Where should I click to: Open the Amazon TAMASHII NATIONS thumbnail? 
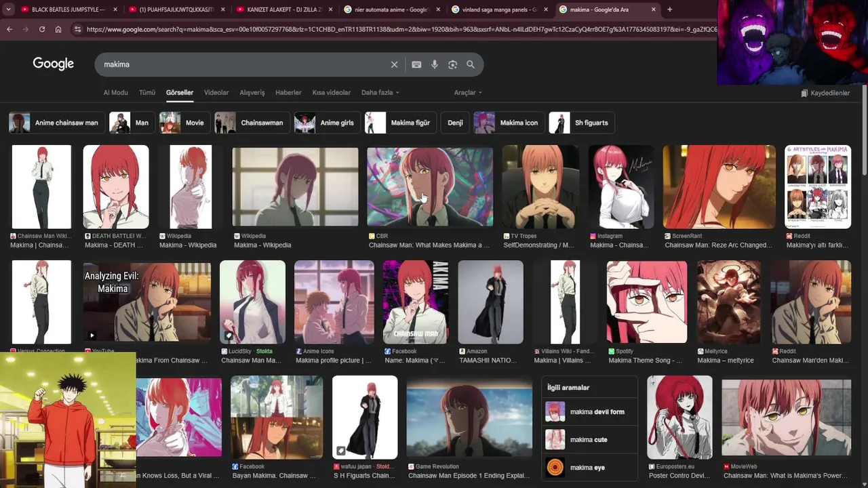[491, 302]
